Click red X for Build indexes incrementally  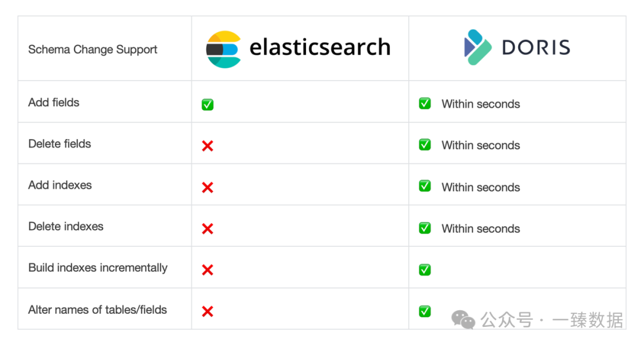pyautogui.click(x=208, y=270)
